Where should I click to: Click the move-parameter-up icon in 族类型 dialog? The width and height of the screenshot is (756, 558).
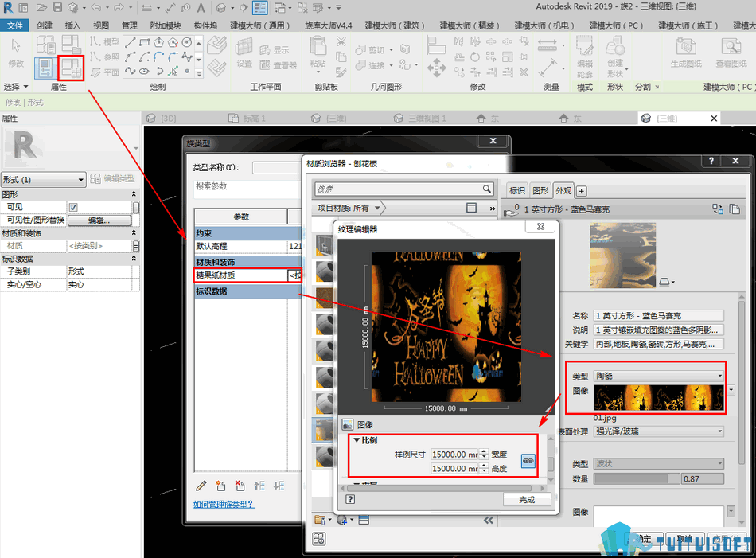coord(259,486)
